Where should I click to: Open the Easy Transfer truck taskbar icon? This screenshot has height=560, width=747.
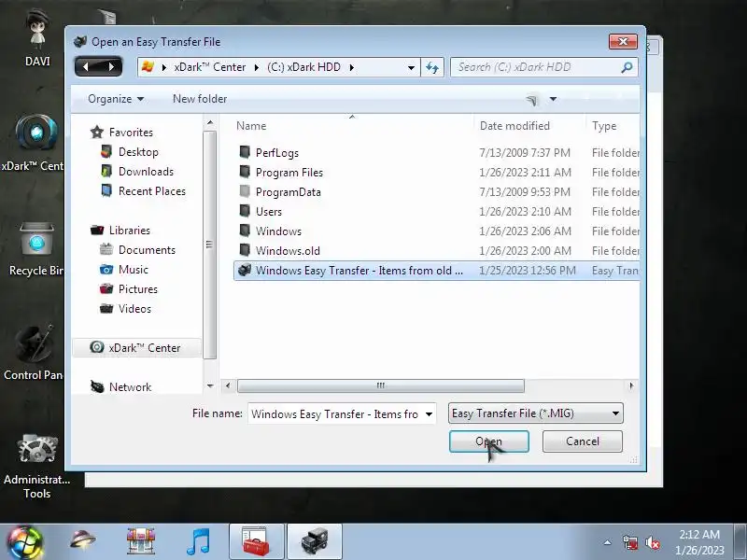click(x=315, y=542)
